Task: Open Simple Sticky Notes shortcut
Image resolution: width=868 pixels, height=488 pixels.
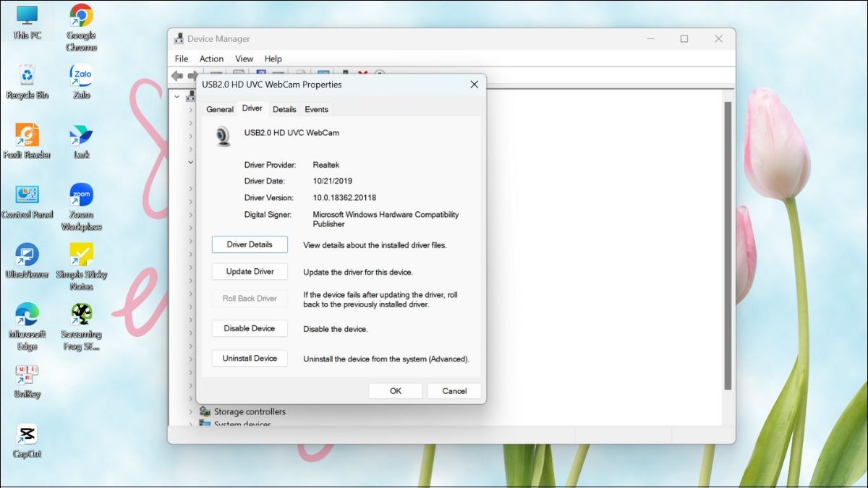Action: click(81, 267)
